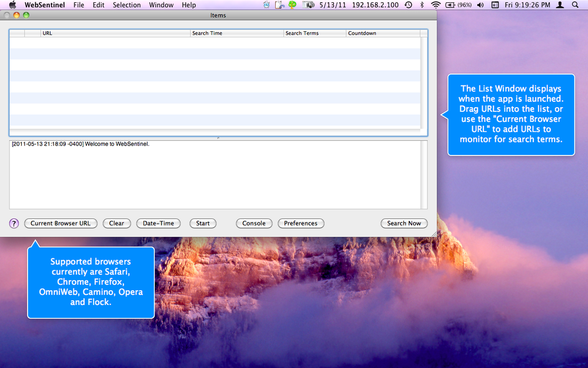Screen dimensions: 588x368
Task: Click the 192.168.2.100 IP address item
Action: 375,5
